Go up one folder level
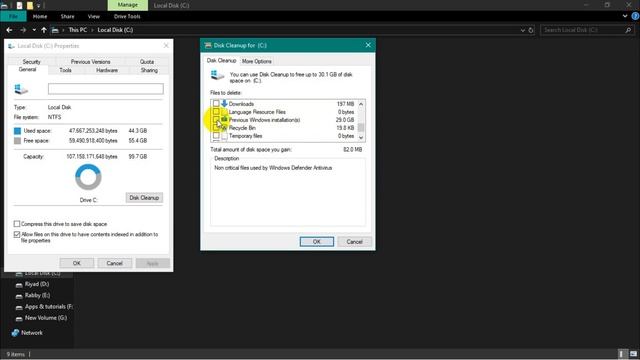Screen dimensions: 640x360 pos(44,30)
